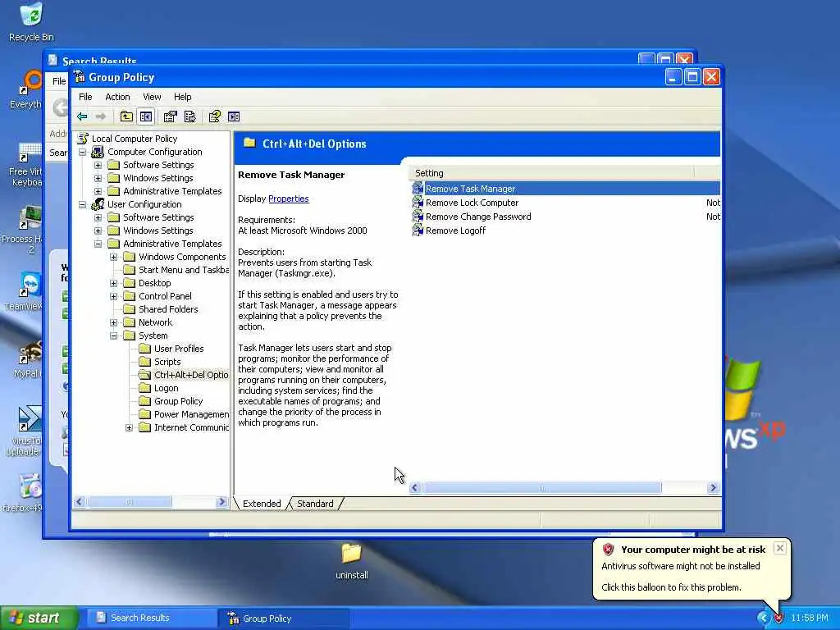Screen dimensions: 840x630
Task: Collapse the User Configuration node
Action: pyautogui.click(x=83, y=204)
